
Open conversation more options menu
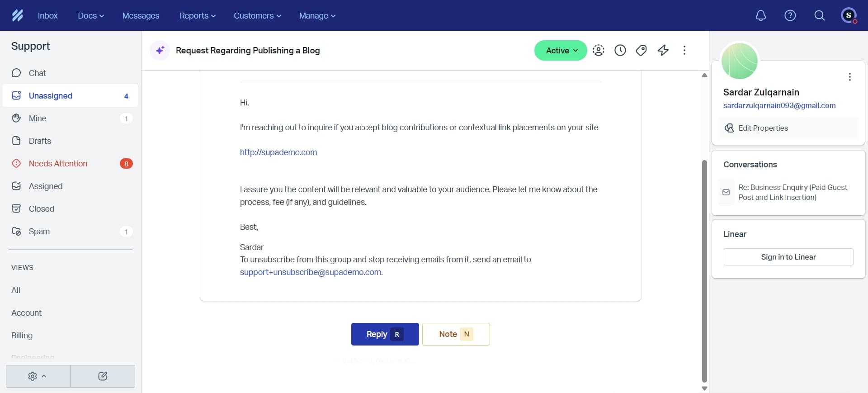point(684,50)
